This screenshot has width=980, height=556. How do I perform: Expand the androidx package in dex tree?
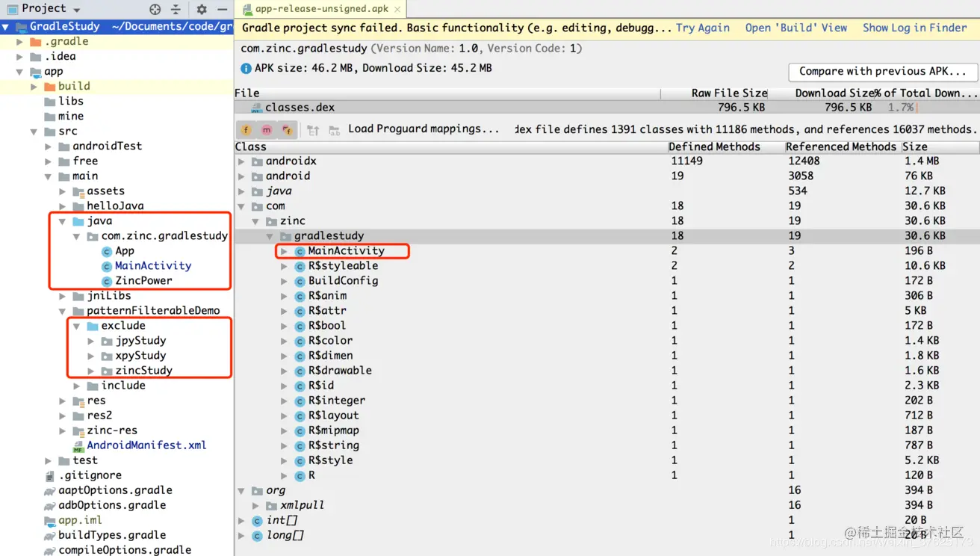point(241,161)
